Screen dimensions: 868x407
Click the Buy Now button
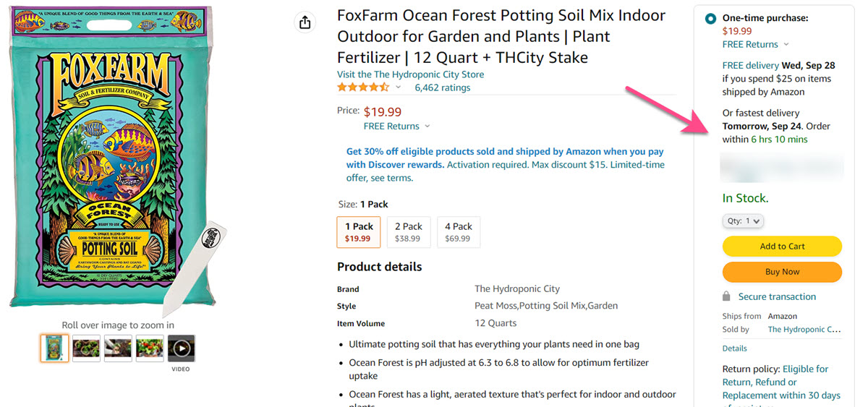782,272
